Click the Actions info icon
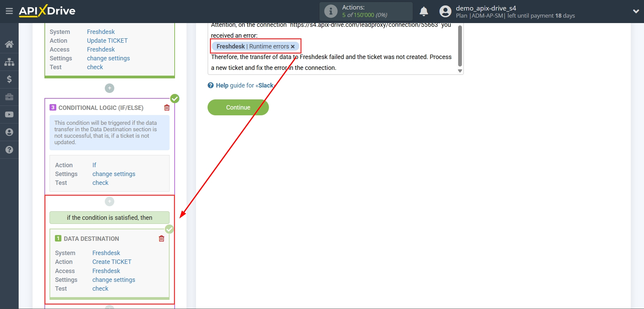This screenshot has height=309, width=644. pos(331,11)
